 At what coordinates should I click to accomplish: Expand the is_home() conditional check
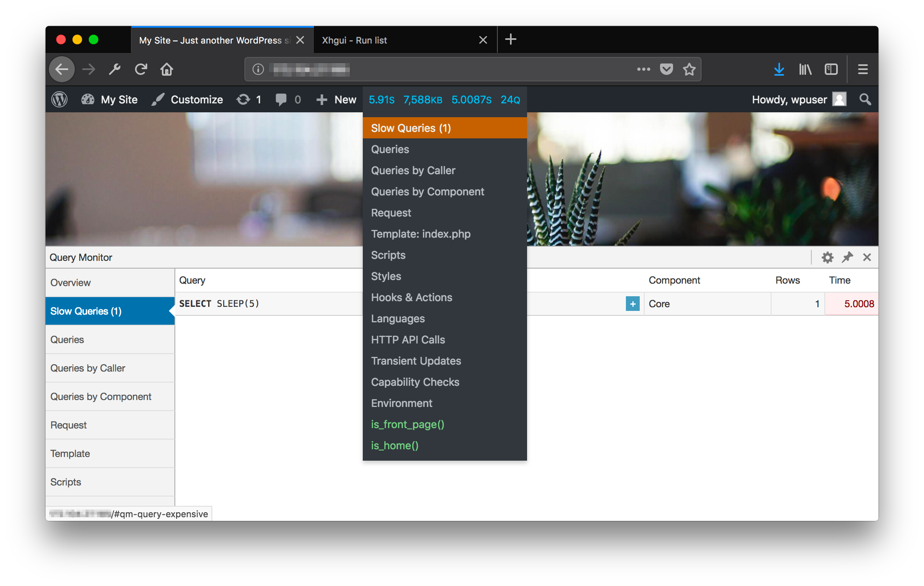point(394,445)
